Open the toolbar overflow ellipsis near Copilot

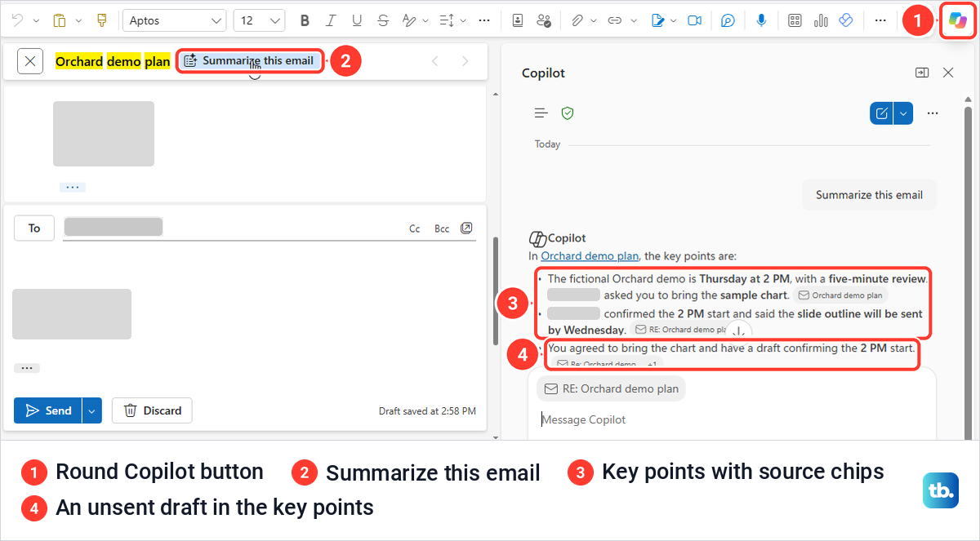(x=880, y=20)
